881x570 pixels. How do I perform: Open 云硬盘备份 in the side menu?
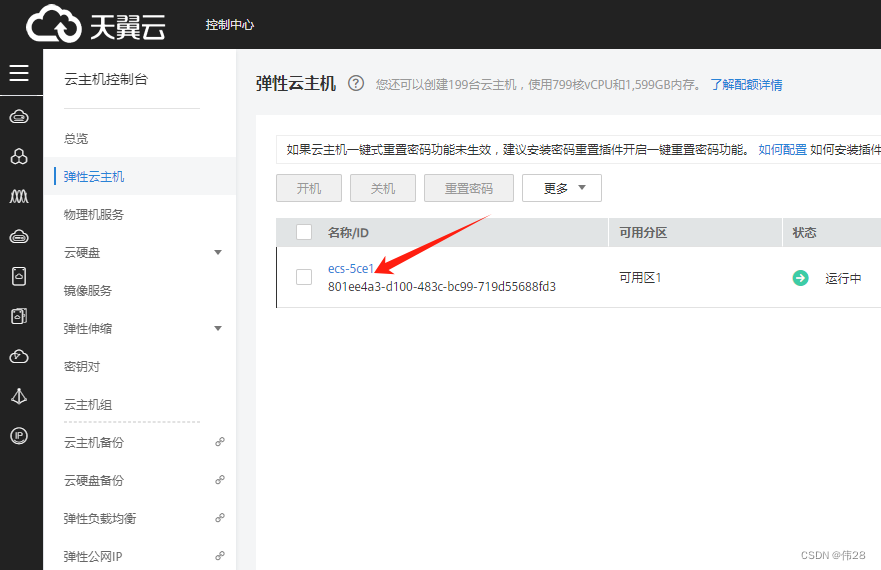pyautogui.click(x=94, y=480)
